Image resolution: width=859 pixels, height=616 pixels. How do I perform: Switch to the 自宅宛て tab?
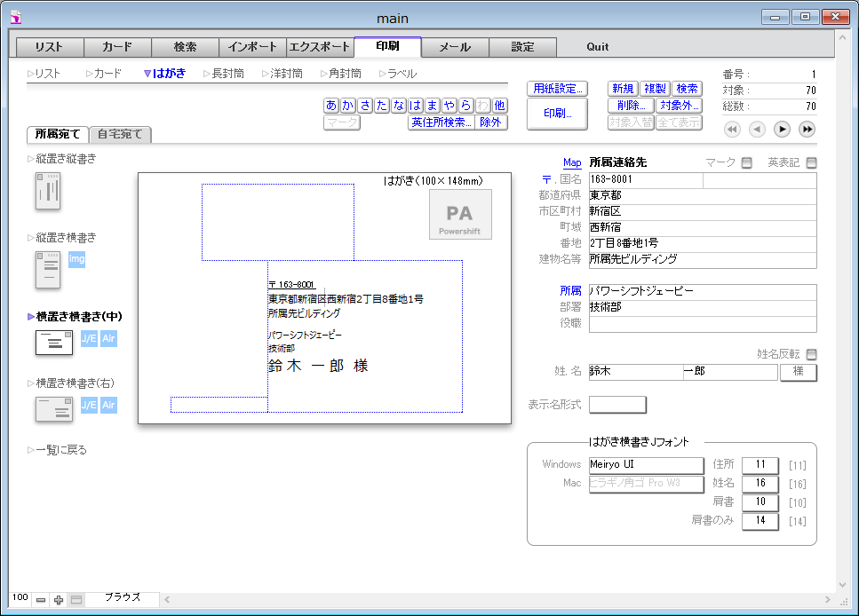click(x=121, y=135)
